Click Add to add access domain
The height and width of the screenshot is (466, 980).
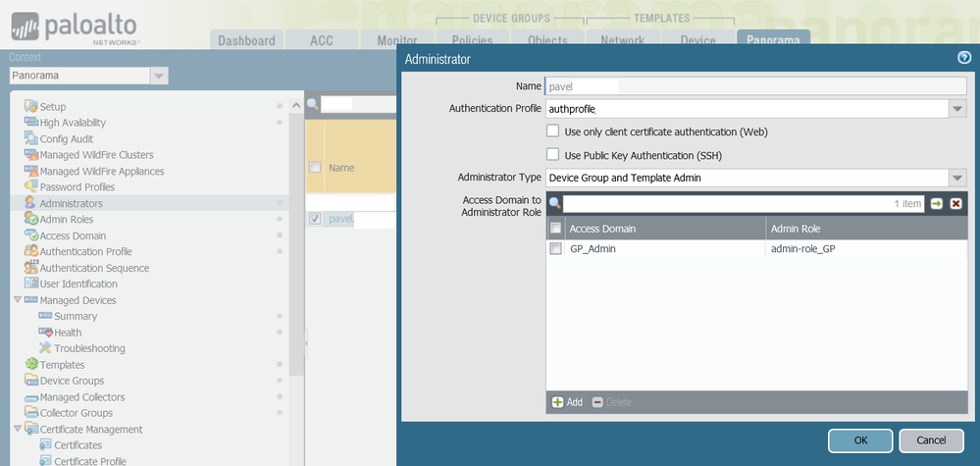[567, 402]
